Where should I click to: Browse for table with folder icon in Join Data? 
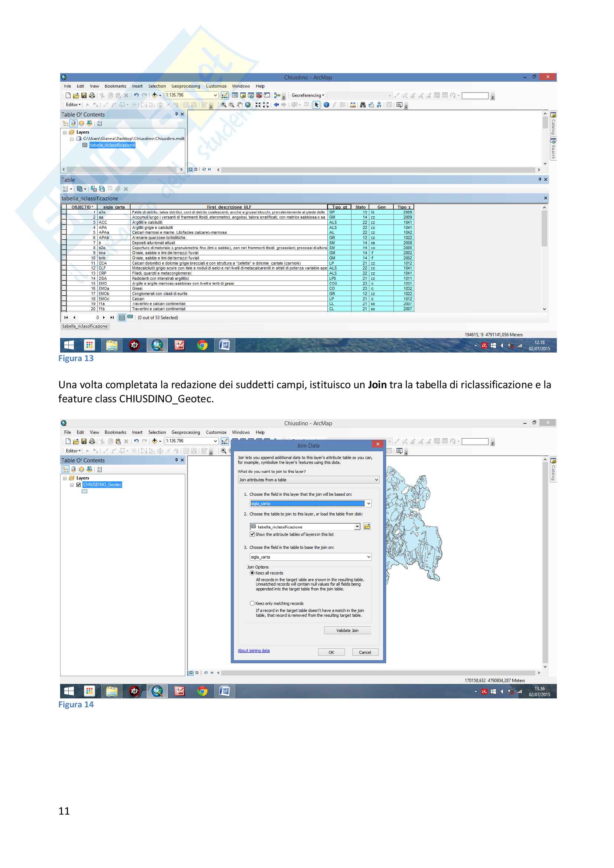click(x=367, y=527)
